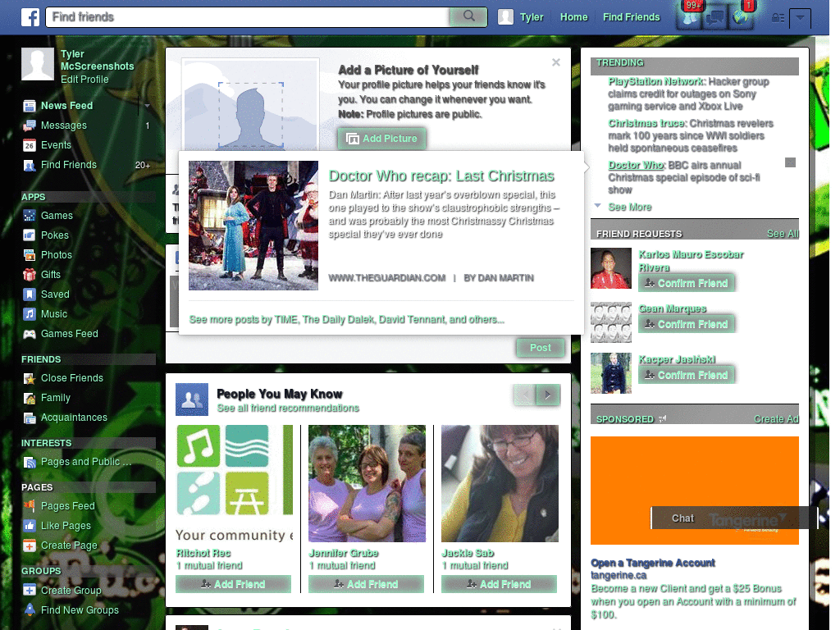
Task: Open messages icon in top bar
Action: (x=715, y=18)
